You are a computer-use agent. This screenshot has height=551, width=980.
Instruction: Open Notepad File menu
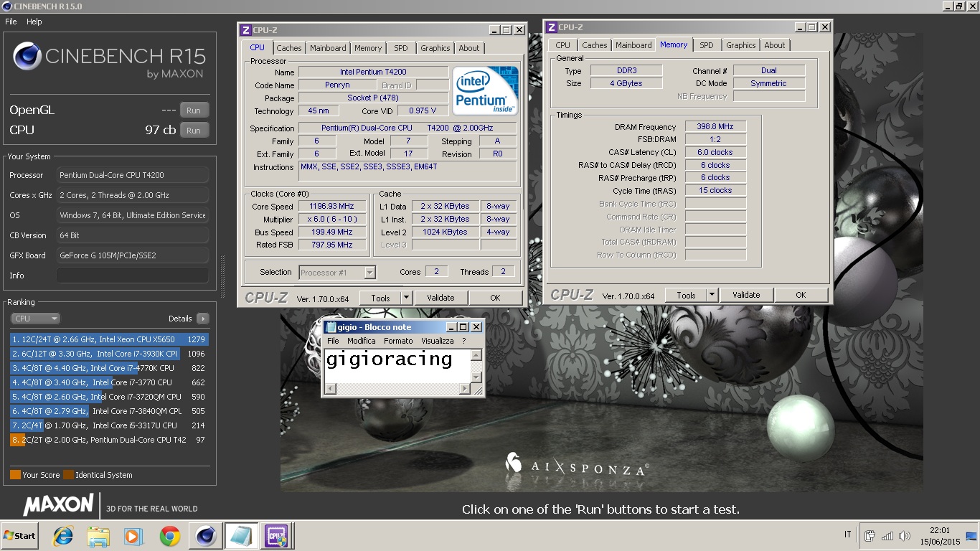pyautogui.click(x=333, y=341)
